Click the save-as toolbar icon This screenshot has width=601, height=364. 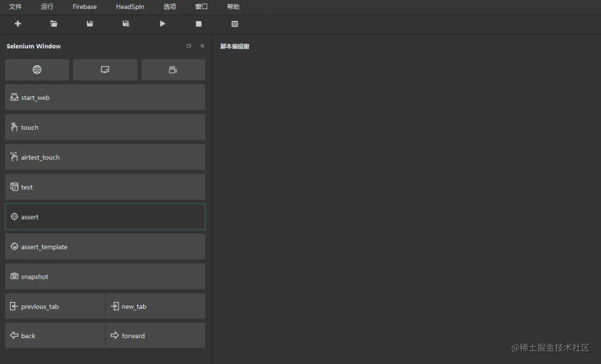coord(126,23)
